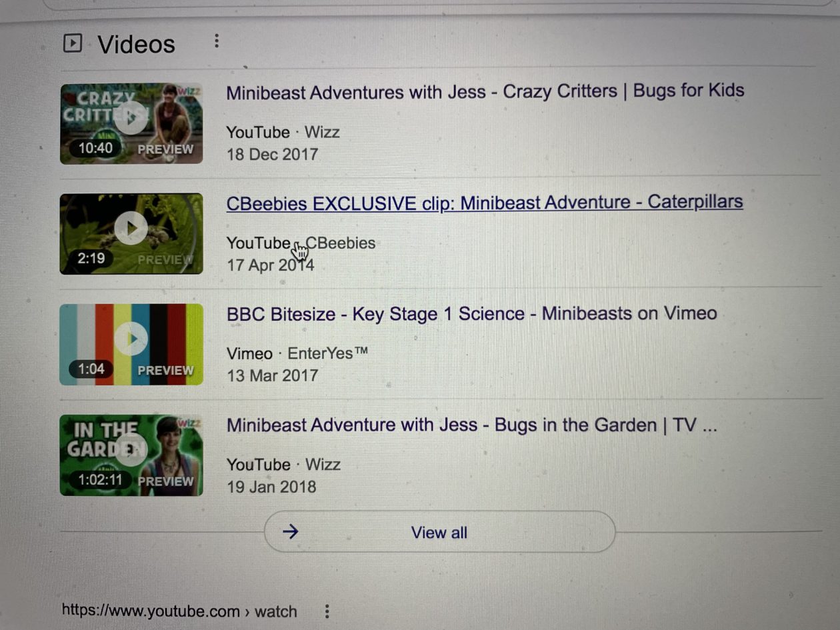Play the In The Garden video thumbnail
The width and height of the screenshot is (840, 630).
coord(131,455)
